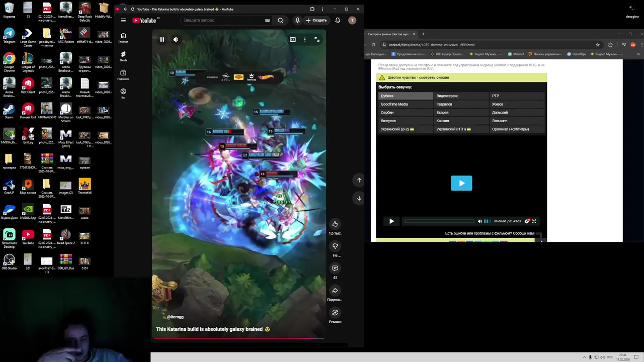This screenshot has height=362, width=644.
Task: Open YouTube notifications bell
Action: pos(338,20)
